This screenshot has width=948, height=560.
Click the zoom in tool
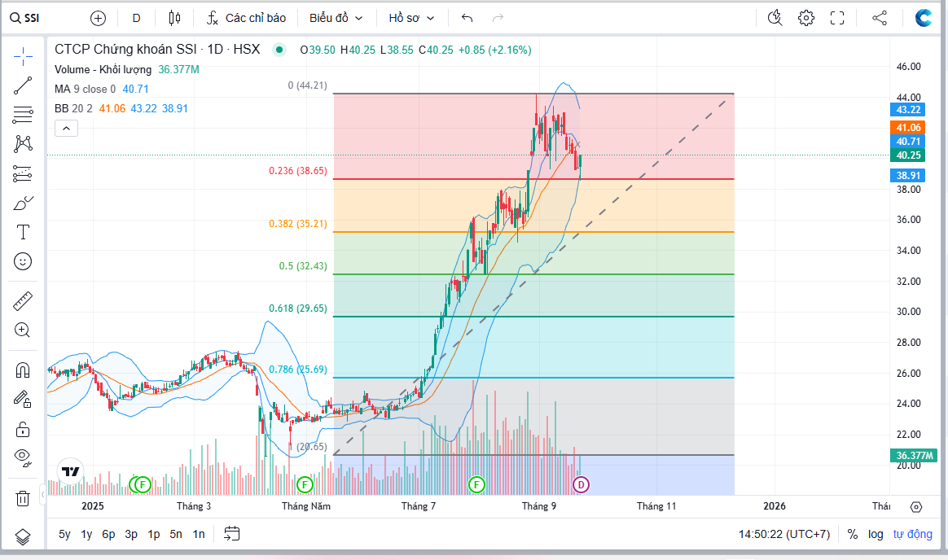(x=23, y=330)
